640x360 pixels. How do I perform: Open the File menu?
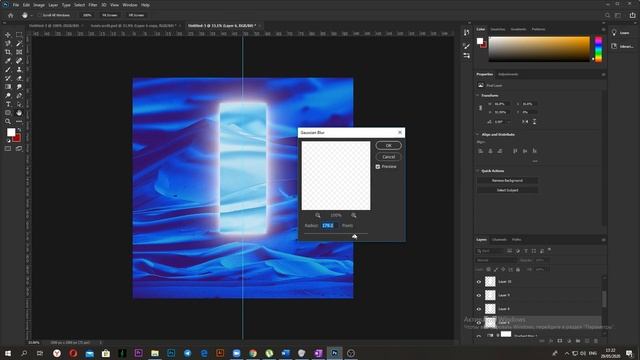click(16, 5)
